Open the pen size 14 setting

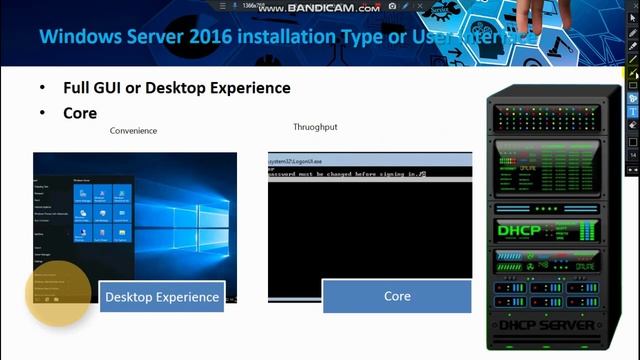[633, 156]
